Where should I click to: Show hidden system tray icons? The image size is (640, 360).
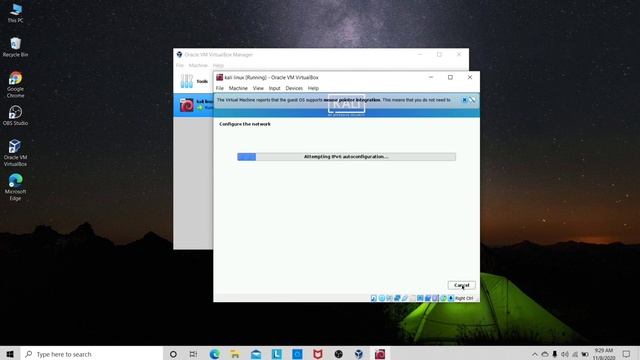[x=534, y=354]
